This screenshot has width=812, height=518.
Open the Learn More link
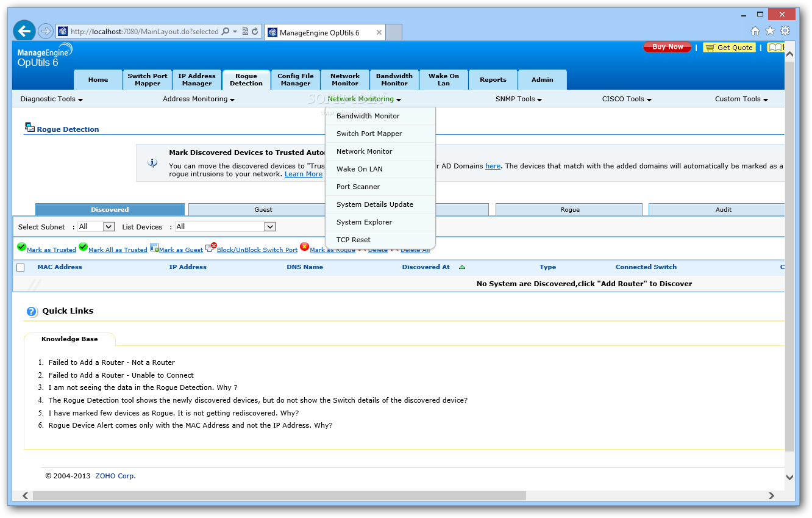click(304, 174)
